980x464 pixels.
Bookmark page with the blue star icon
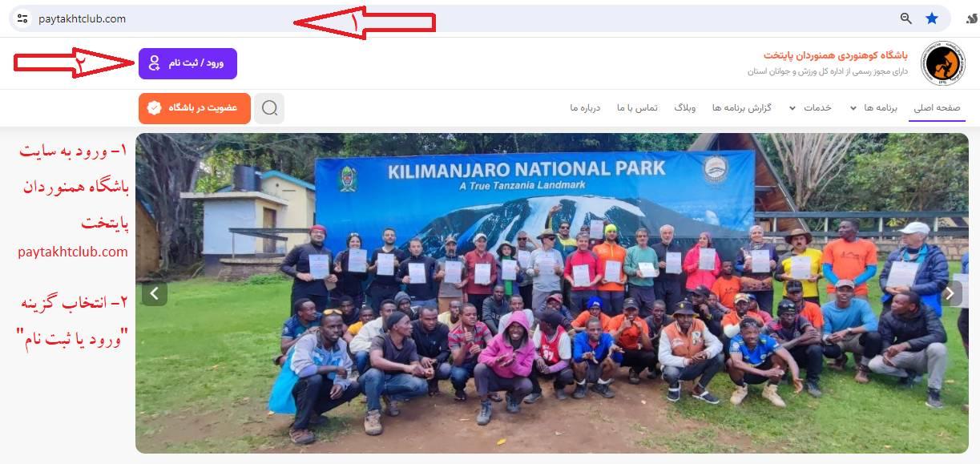(x=932, y=18)
